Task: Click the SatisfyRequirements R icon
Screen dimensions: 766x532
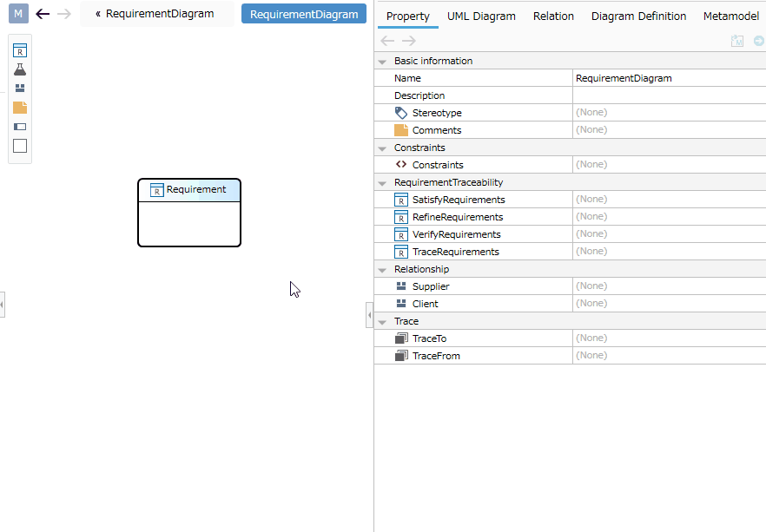Action: click(401, 200)
